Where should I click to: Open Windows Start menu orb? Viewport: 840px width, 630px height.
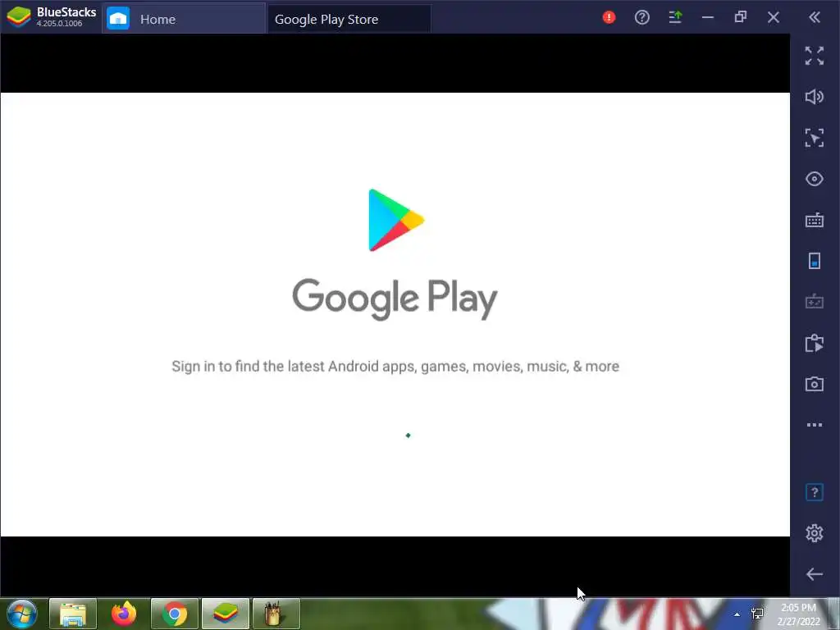pos(21,614)
